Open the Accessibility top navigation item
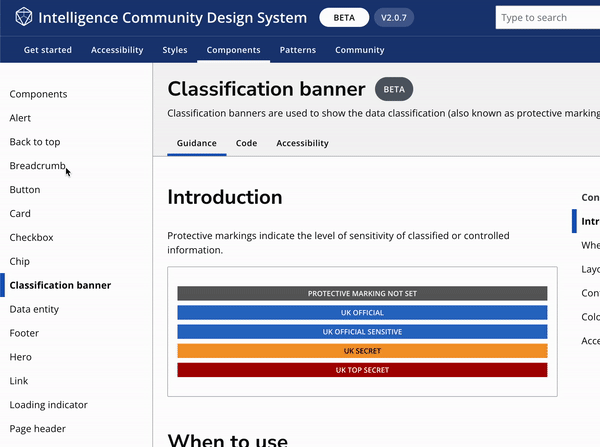The image size is (600, 447). tap(117, 50)
